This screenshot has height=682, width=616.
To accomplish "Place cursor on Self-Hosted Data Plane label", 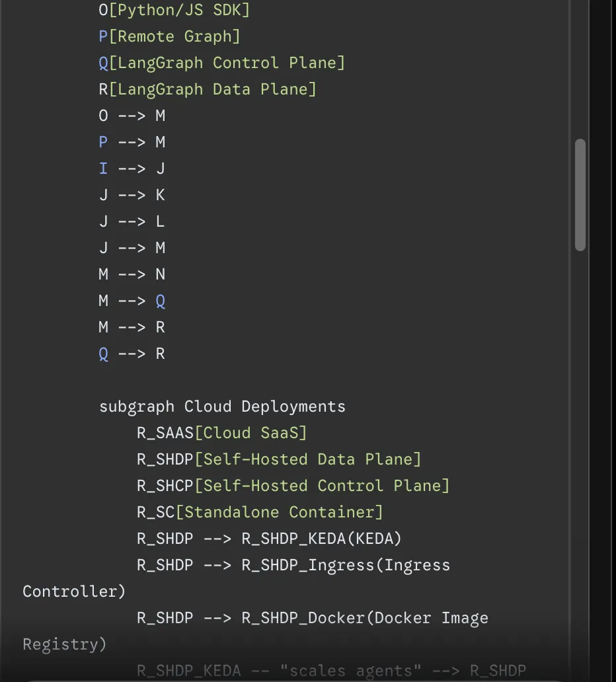I will pos(307,459).
